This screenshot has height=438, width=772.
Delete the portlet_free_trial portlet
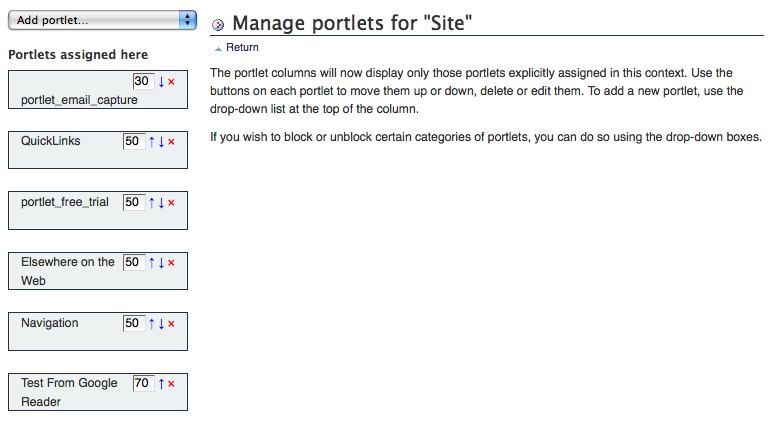click(171, 202)
